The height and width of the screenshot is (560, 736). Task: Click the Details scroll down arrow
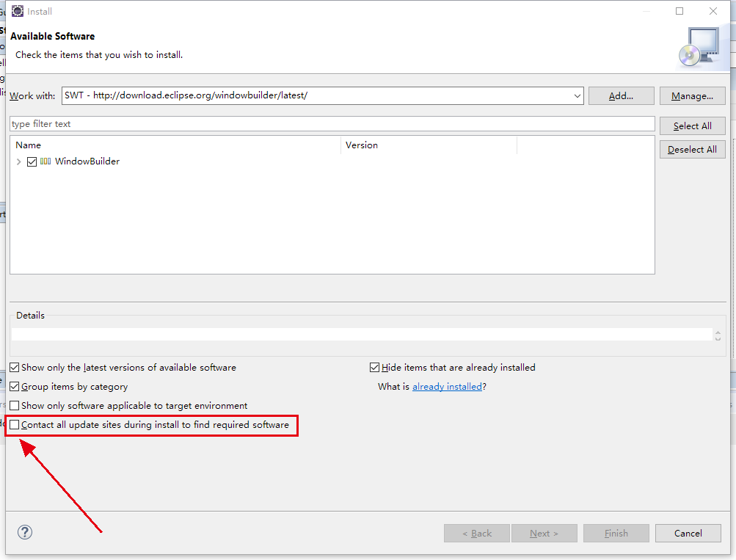point(718,338)
